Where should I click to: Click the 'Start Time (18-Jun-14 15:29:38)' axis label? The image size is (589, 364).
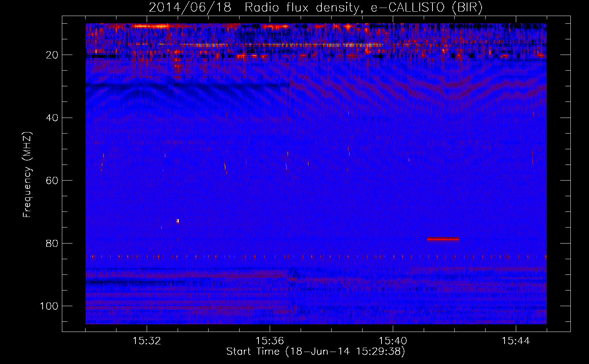tap(316, 352)
